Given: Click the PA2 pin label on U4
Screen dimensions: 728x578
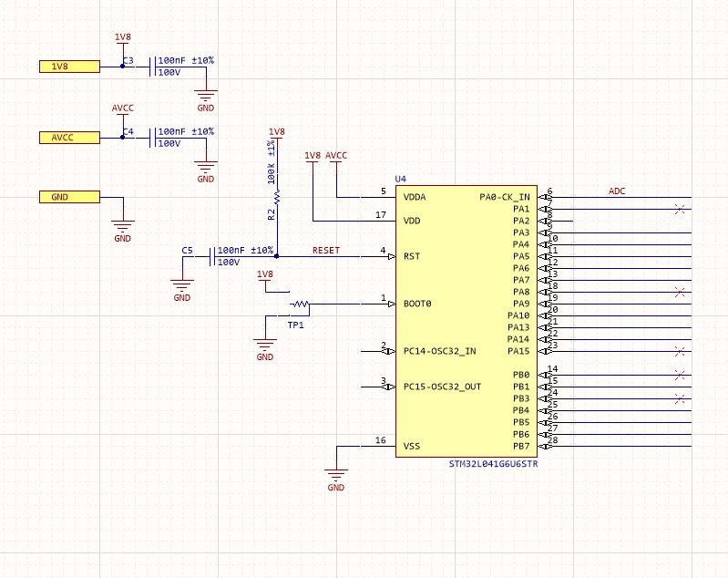Looking at the screenshot, I should point(521,221).
